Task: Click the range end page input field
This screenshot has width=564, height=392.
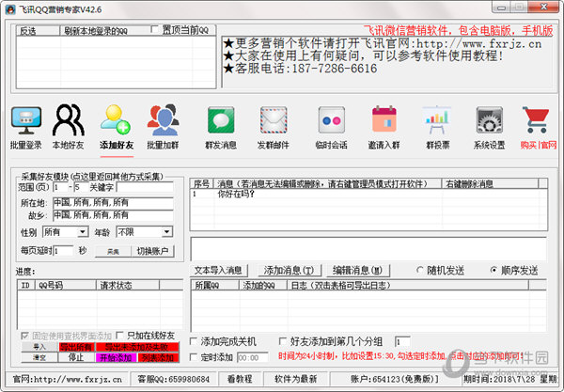Action: 81,187
